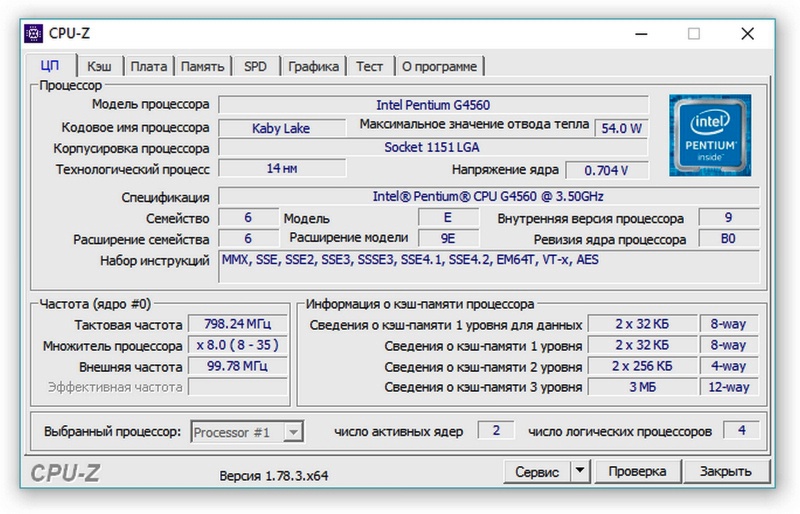Viewport: 800px width, 514px height.
Task: Open the Тест tab
Action: (x=369, y=66)
